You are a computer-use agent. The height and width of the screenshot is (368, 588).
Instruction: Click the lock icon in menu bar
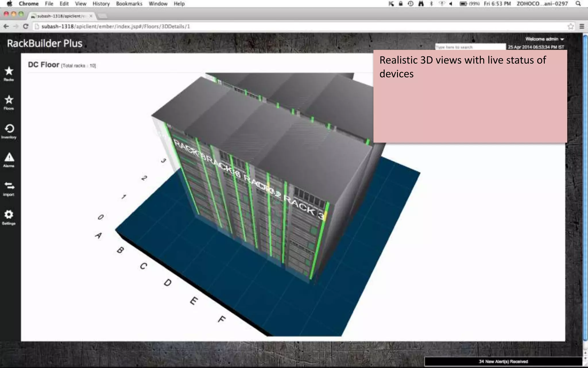coord(401,4)
